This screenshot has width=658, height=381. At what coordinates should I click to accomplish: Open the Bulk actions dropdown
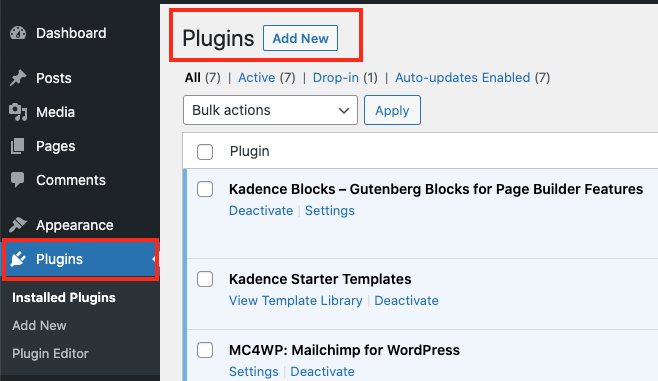click(x=270, y=110)
